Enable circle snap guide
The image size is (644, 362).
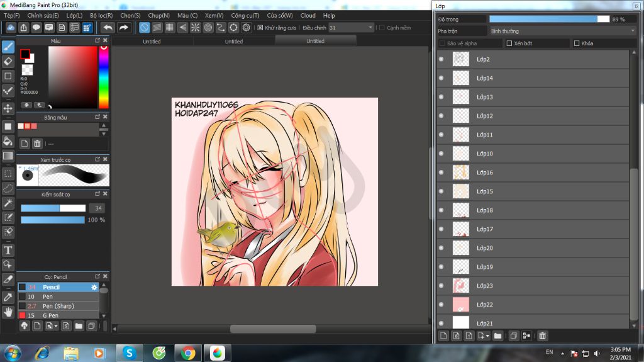pyautogui.click(x=208, y=28)
